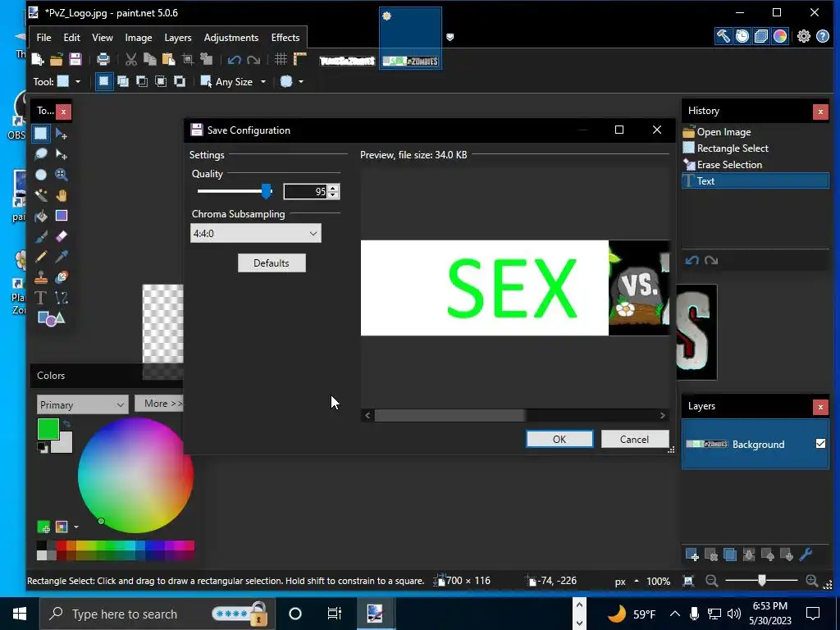This screenshot has height=630, width=840.
Task: Pick the Shapes tool
Action: pos(51,319)
